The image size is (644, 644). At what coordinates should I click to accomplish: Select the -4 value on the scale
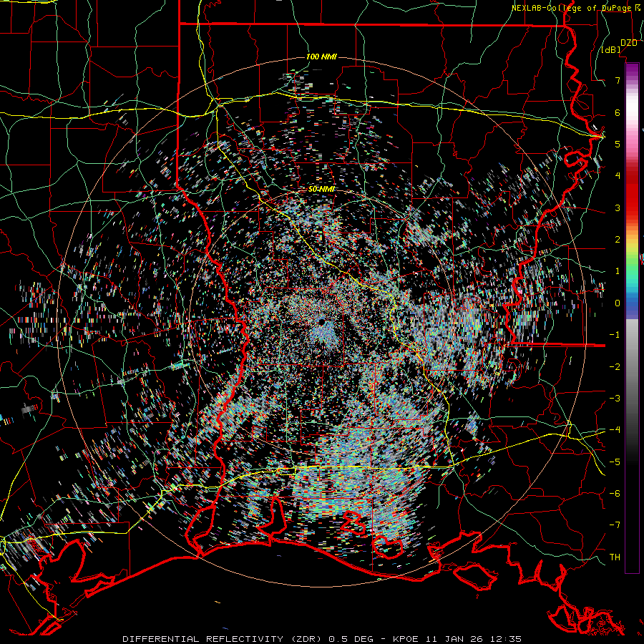615,430
